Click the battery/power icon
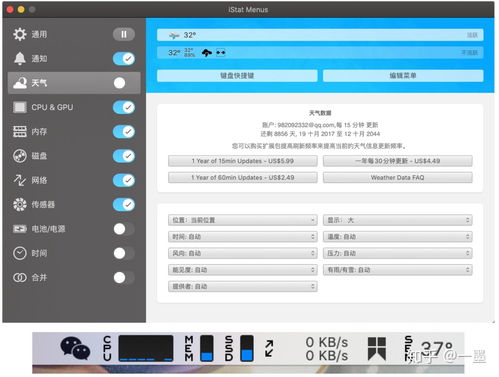499x377 pixels. (x=20, y=229)
